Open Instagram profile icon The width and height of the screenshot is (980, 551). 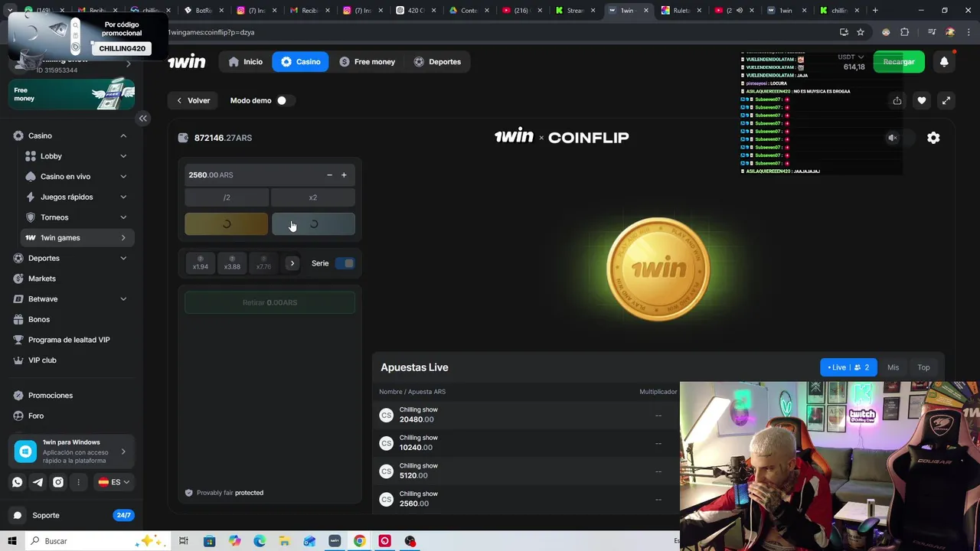[58, 482]
